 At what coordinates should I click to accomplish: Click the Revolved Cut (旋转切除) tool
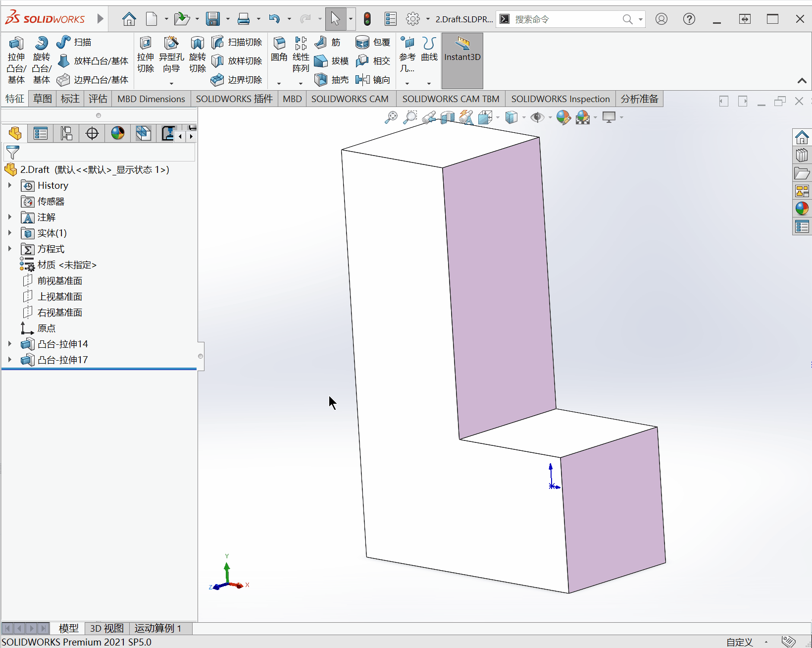pyautogui.click(x=198, y=55)
